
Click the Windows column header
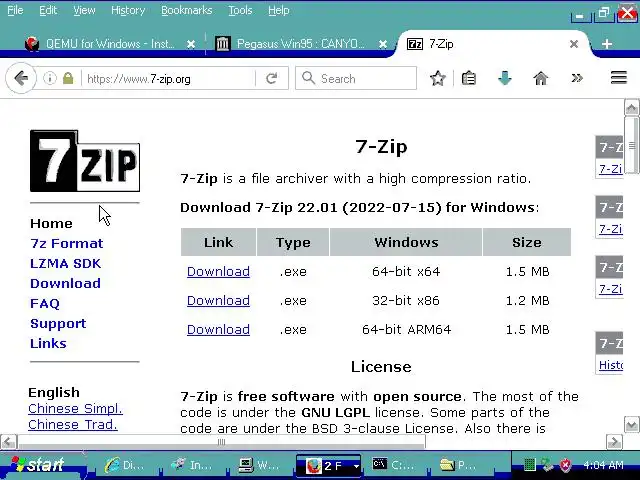coord(406,242)
